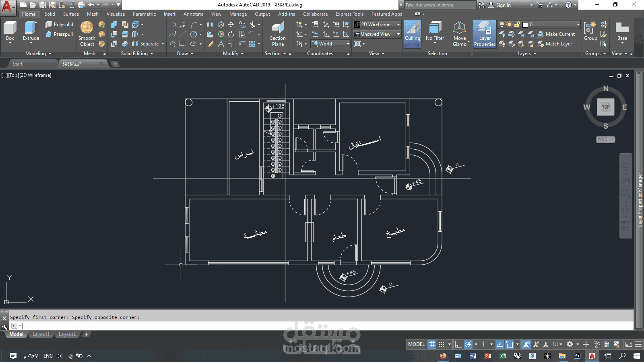644x362 pixels.
Task: Open annotation scale 1:1 dropdown
Action: pyautogui.click(x=557, y=344)
